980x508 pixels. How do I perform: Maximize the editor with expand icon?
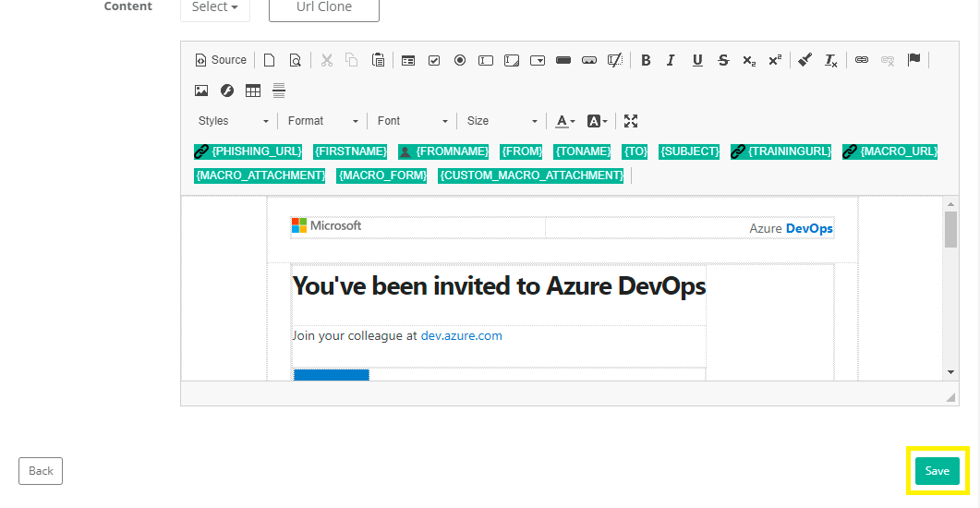tap(631, 121)
